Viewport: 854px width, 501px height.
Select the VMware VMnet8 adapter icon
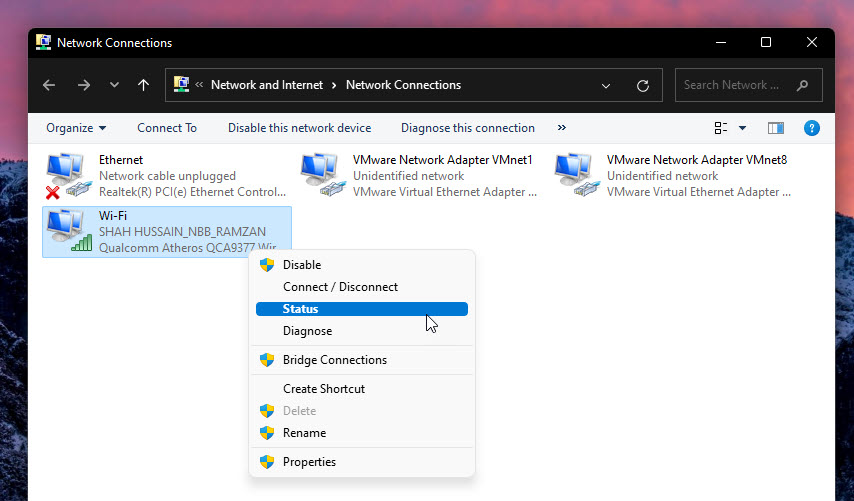click(x=577, y=175)
